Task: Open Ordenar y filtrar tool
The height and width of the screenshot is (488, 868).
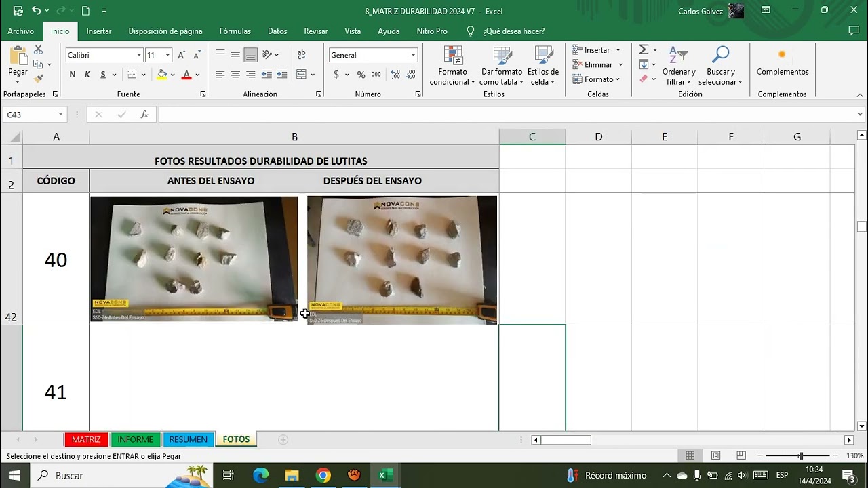Action: (678, 66)
